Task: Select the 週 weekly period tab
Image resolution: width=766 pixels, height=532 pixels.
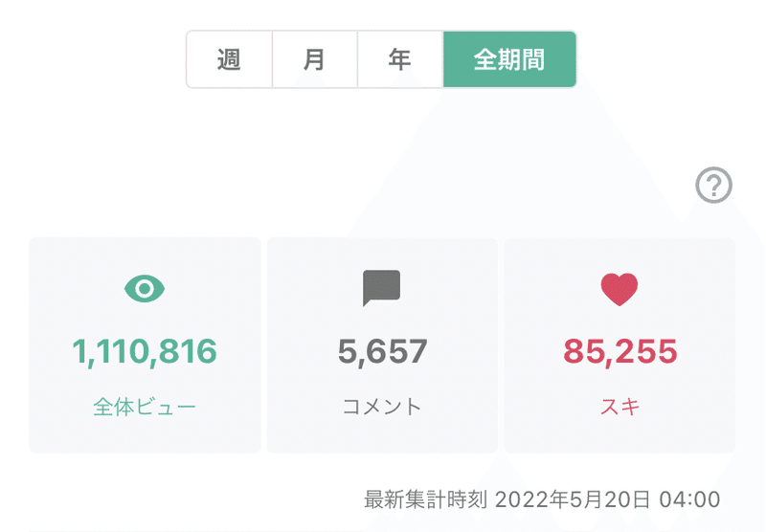Action: (x=229, y=59)
